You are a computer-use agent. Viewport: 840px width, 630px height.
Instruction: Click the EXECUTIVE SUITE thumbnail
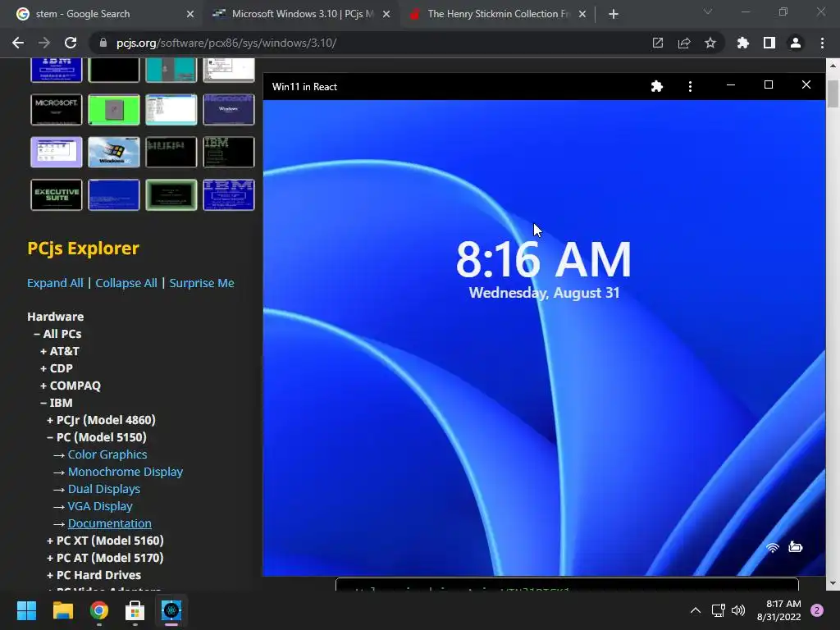pos(57,195)
